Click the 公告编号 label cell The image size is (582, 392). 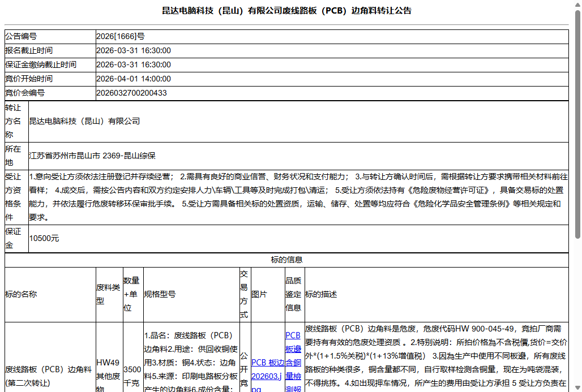tap(20, 36)
